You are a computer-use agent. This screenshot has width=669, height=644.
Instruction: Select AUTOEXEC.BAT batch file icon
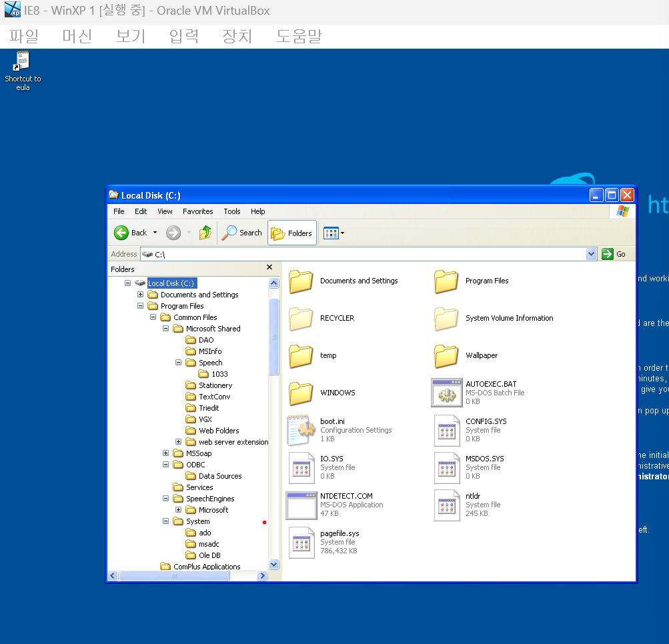(x=447, y=393)
